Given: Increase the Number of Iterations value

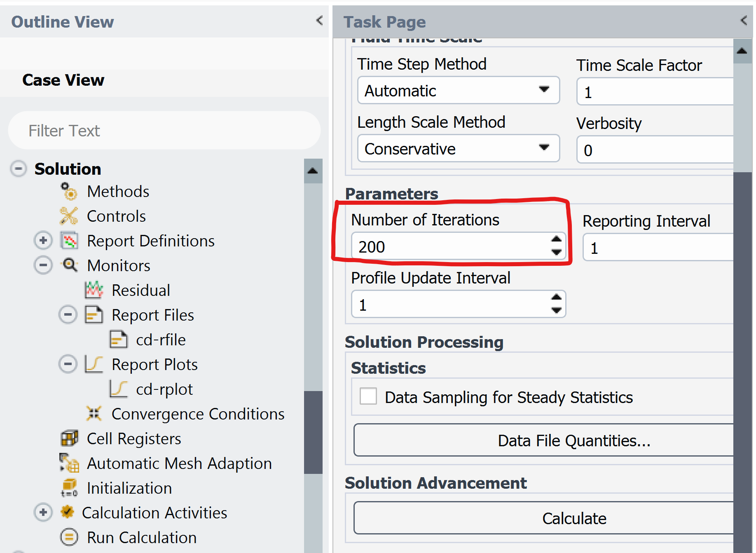Looking at the screenshot, I should [556, 239].
